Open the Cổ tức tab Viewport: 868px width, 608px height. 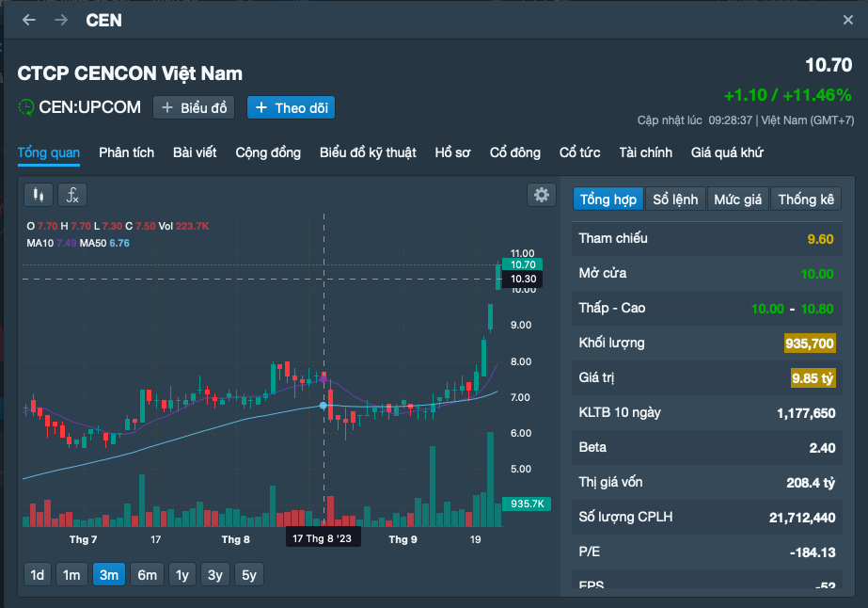[x=579, y=152]
